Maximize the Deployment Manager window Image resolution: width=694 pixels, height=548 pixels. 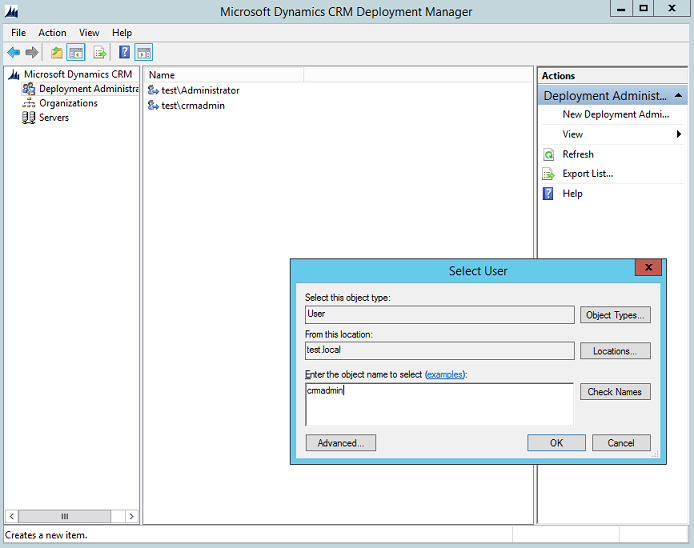tap(644, 9)
